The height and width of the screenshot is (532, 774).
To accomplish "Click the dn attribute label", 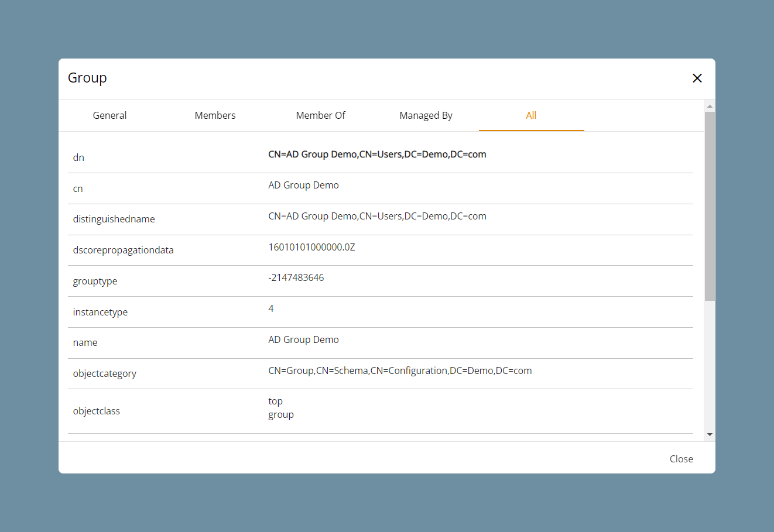I will 78,157.
